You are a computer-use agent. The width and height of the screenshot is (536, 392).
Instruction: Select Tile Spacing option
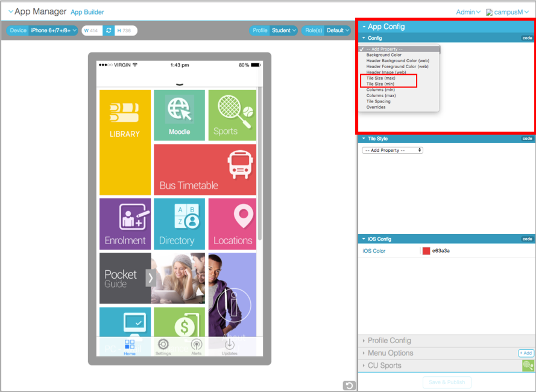pos(379,101)
